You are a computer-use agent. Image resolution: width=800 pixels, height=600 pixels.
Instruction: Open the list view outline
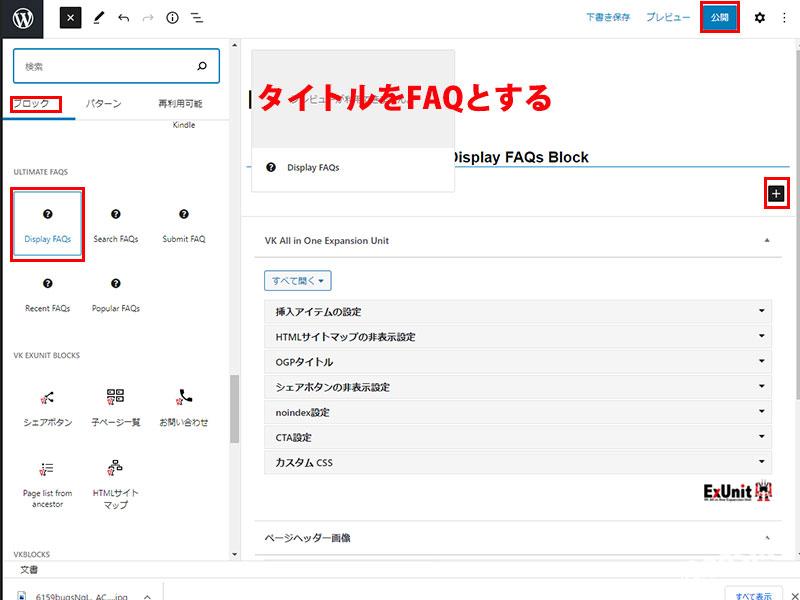coord(197,18)
